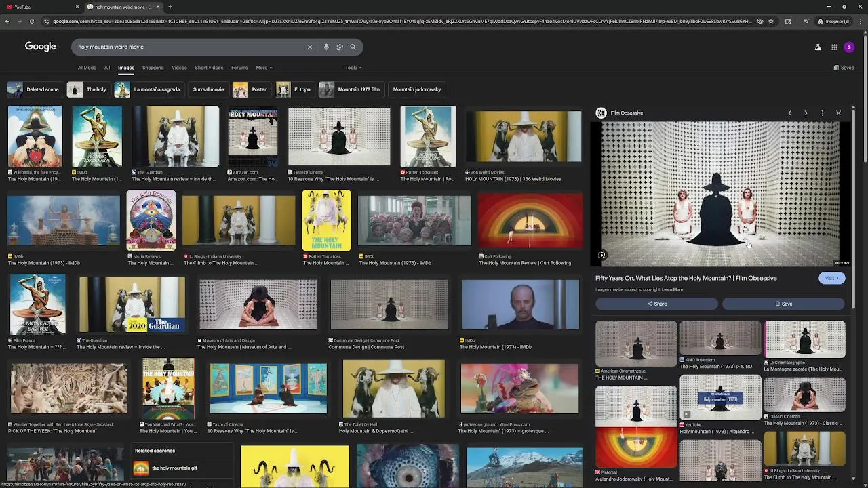Image resolution: width=868 pixels, height=488 pixels.
Task: Open Forums results tab
Action: 239,68
